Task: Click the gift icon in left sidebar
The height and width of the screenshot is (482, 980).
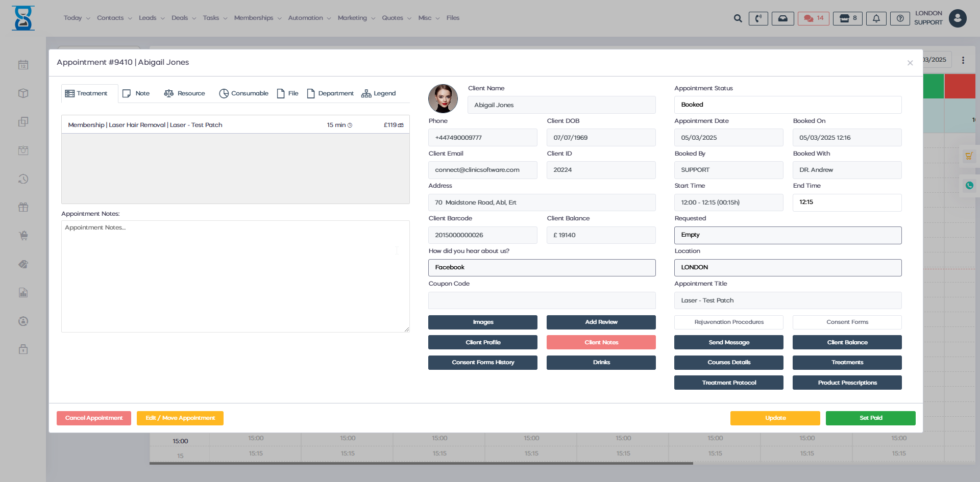Action: pyautogui.click(x=23, y=207)
